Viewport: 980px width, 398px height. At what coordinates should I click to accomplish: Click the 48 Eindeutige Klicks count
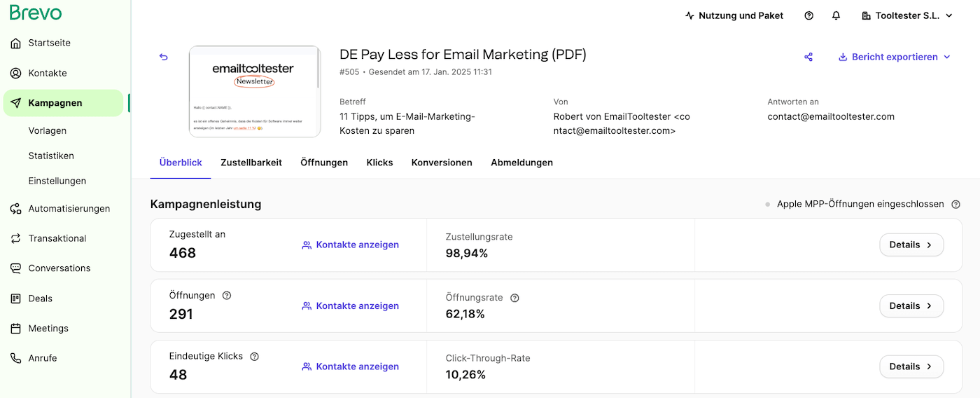178,375
